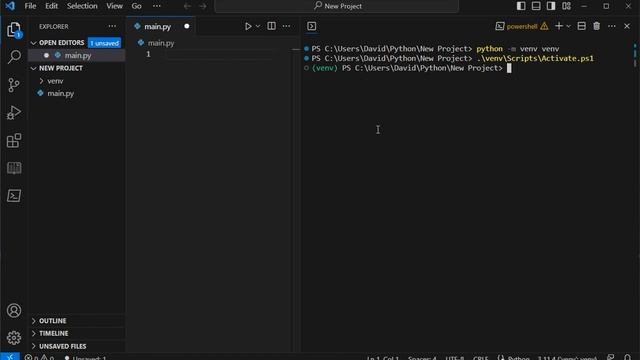Viewport: 640px width, 360px height.
Task: Open Run Python File dropdown arrow
Action: click(x=258, y=26)
